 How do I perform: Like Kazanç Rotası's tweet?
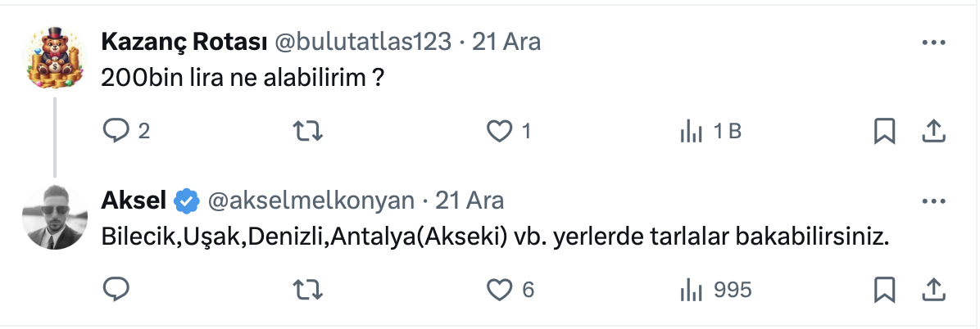tap(499, 131)
